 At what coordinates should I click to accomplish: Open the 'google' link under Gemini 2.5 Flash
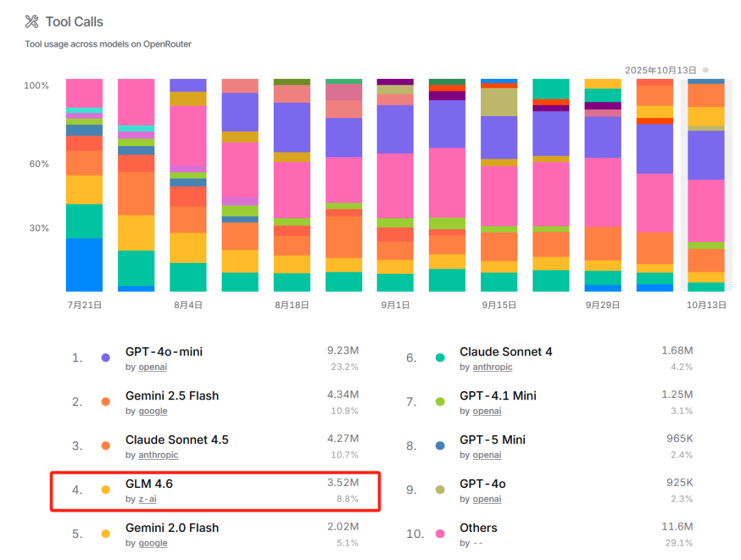(152, 410)
